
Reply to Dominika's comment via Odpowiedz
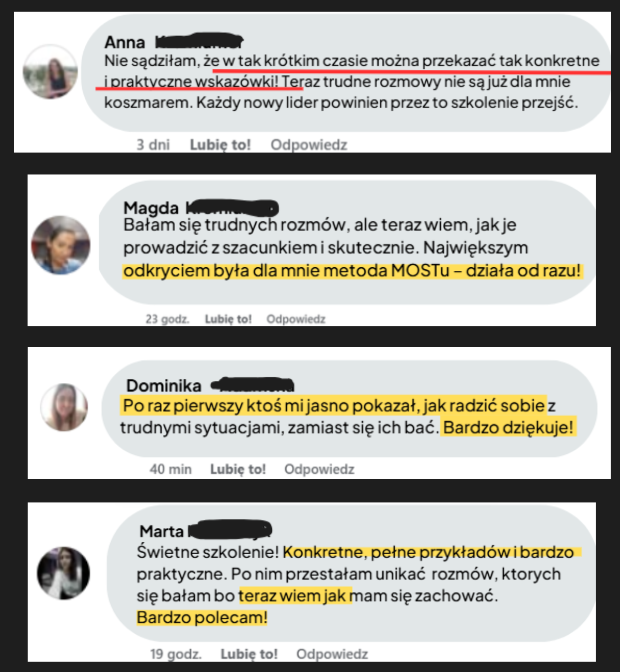point(319,469)
